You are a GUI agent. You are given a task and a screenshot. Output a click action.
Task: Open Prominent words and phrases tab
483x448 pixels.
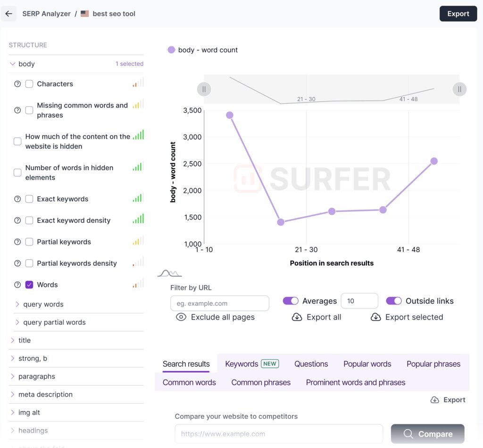coord(356,382)
